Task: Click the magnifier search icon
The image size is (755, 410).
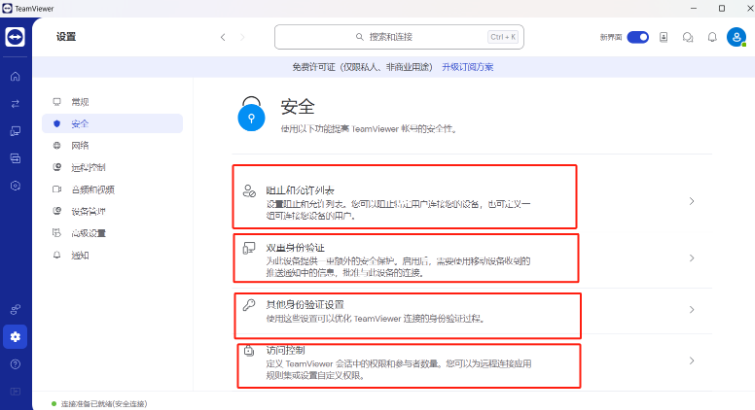Action: tap(360, 37)
